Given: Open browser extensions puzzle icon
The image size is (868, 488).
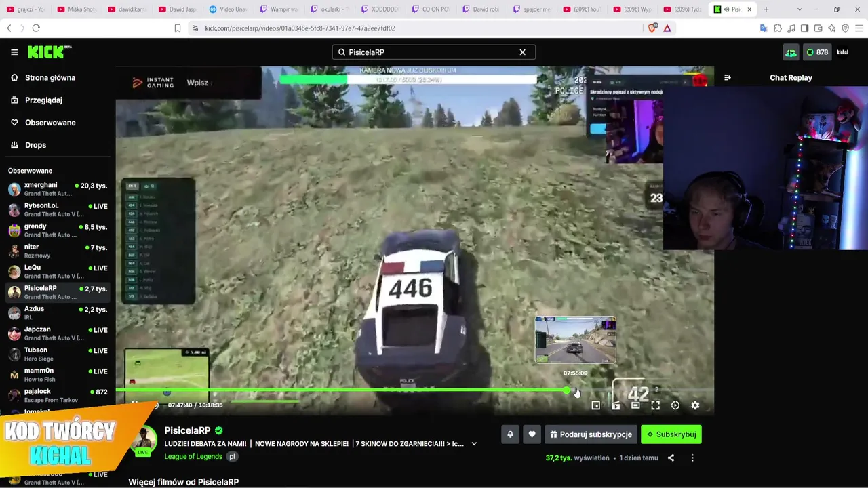Looking at the screenshot, I should coord(777,28).
